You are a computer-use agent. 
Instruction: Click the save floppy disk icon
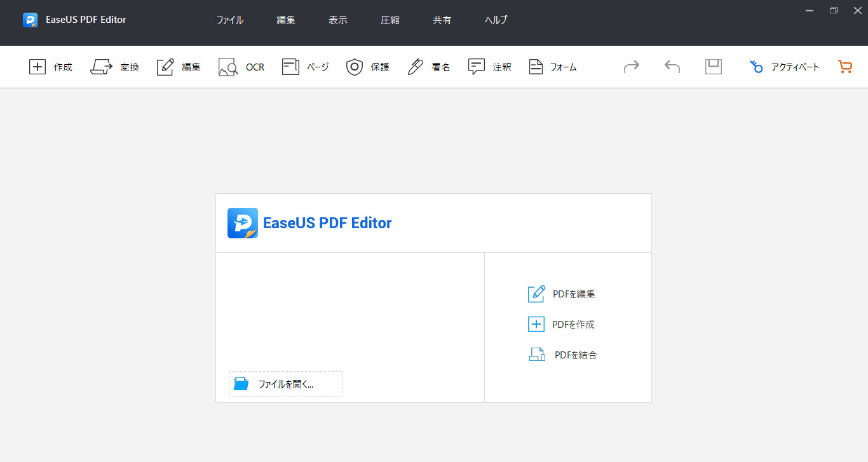pos(714,66)
